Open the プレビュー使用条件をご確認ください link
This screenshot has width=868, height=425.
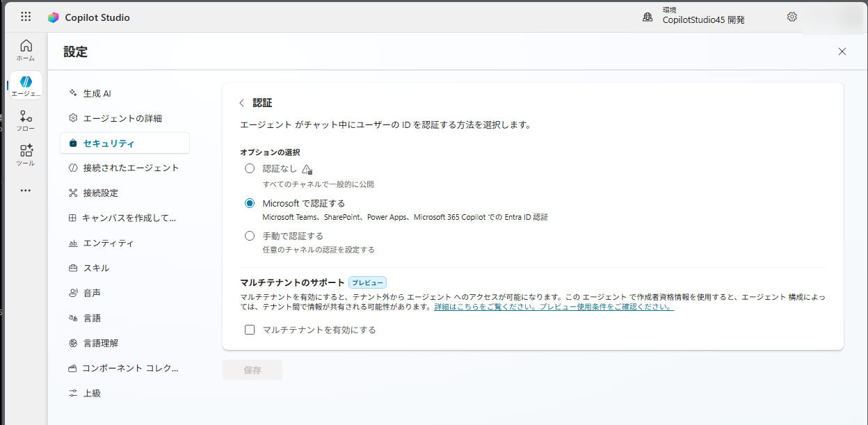606,307
